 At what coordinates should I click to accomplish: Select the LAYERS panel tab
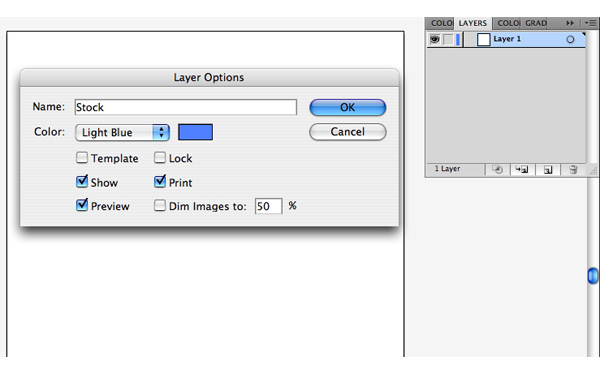(473, 23)
